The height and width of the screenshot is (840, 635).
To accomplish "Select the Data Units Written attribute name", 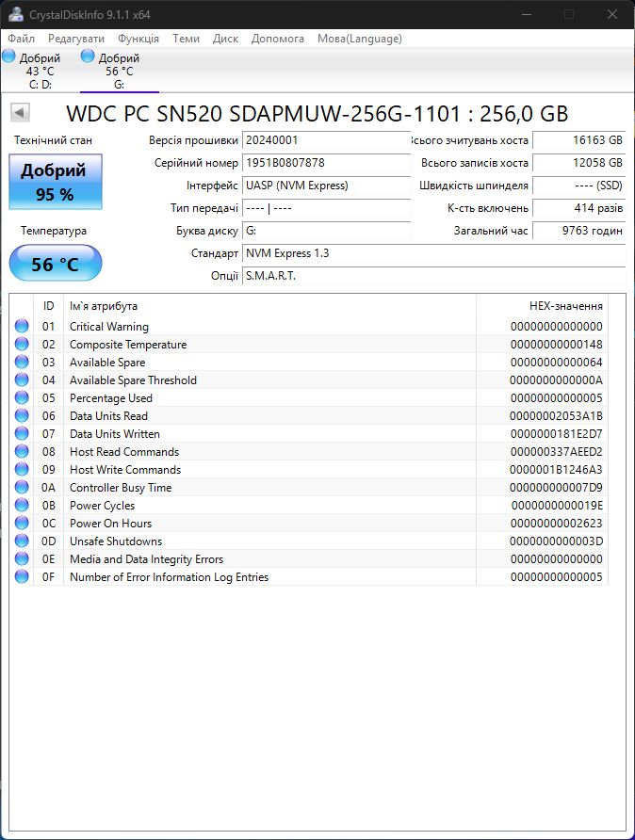I will [x=115, y=434].
